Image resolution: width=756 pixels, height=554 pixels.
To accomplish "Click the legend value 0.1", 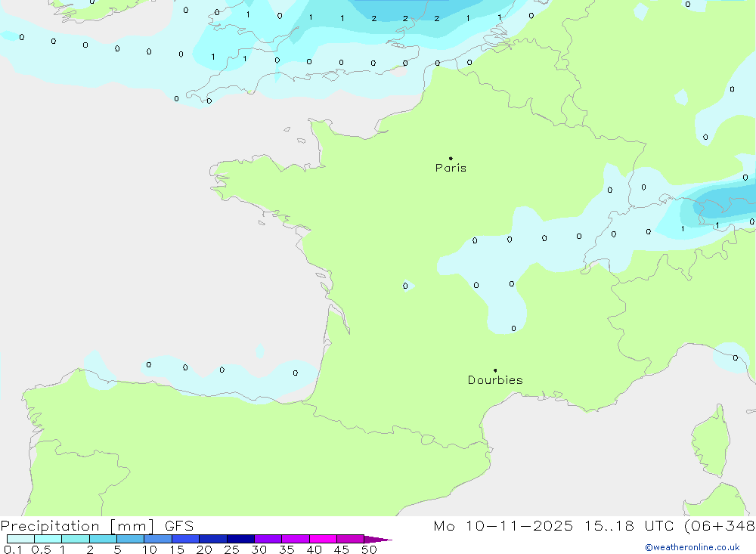I will click(13, 549).
